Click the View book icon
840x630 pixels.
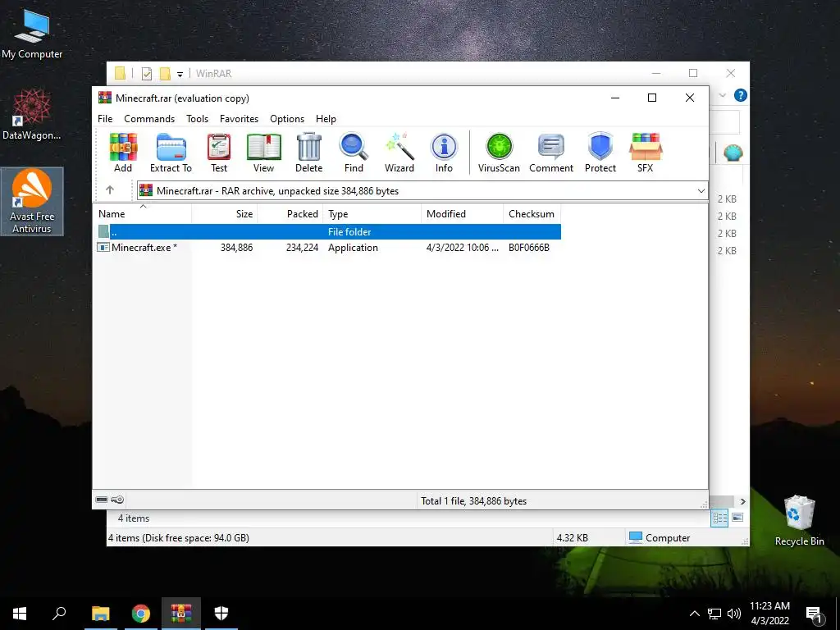click(x=263, y=153)
